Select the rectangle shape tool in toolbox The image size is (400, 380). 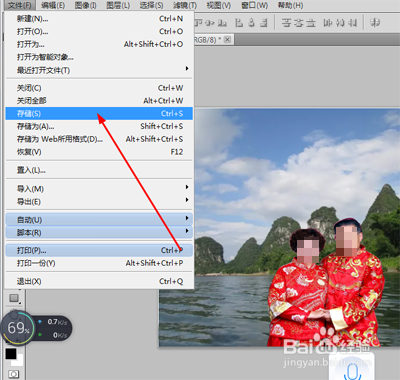14,298
